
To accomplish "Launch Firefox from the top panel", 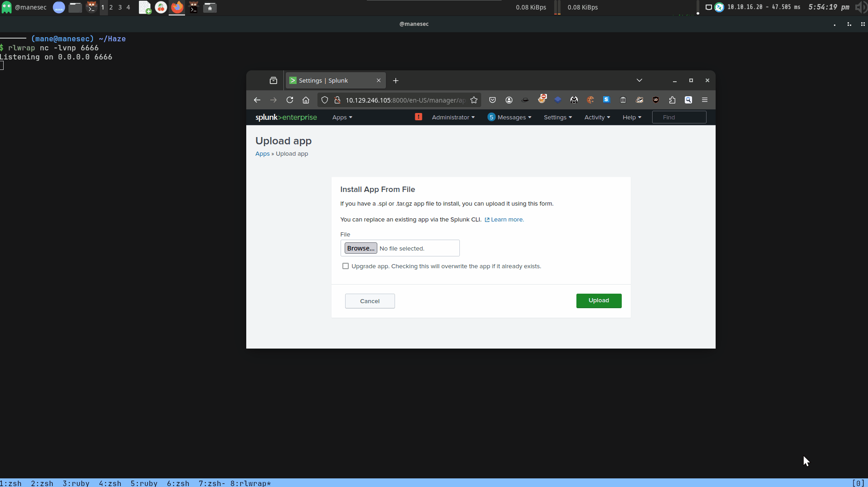I will (x=177, y=7).
